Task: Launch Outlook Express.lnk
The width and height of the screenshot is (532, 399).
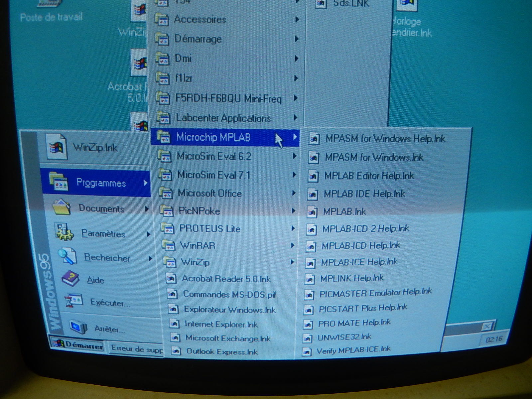Action: [x=222, y=351]
